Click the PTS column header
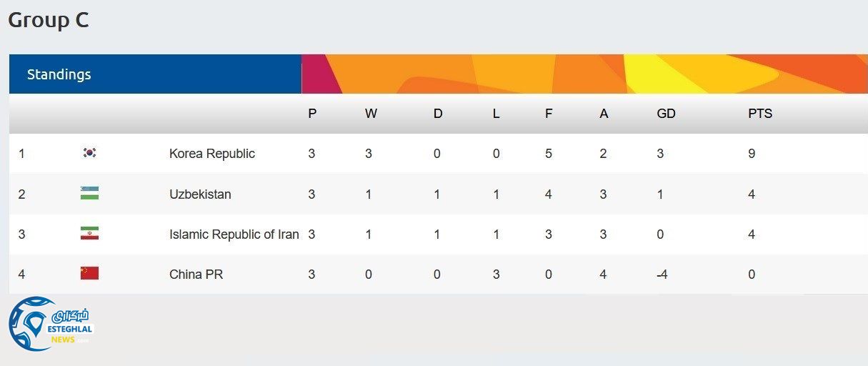 coord(759,114)
